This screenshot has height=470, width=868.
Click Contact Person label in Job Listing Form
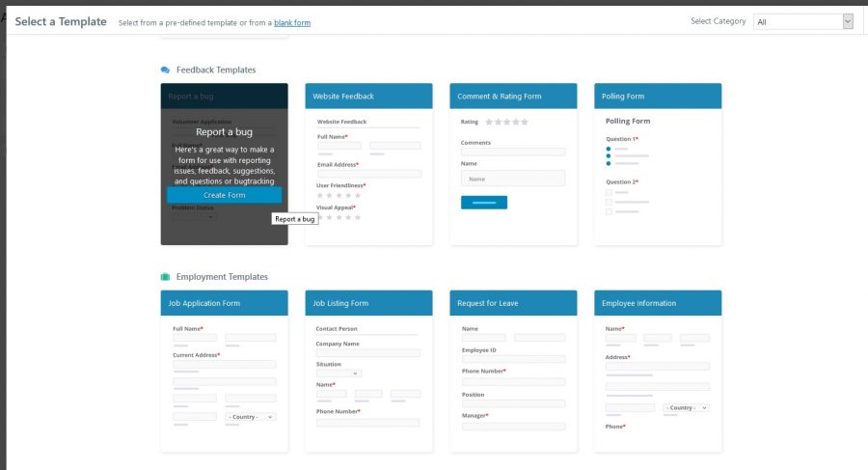[x=337, y=329]
